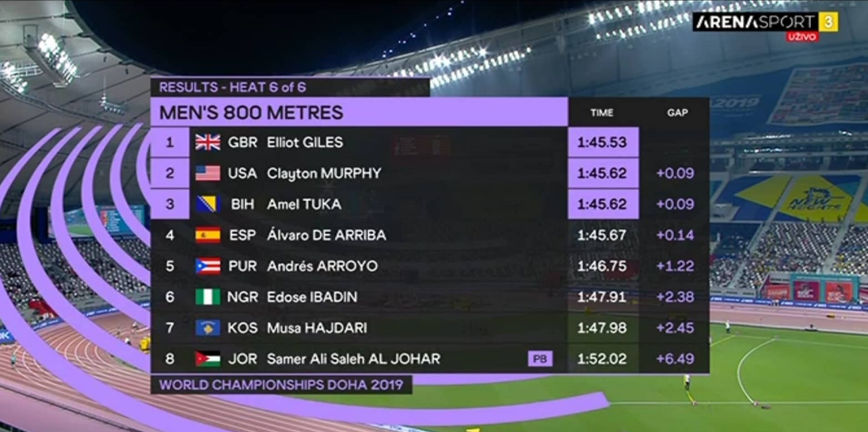The width and height of the screenshot is (868, 432).
Task: Click the TIME column header
Action: coord(602,112)
